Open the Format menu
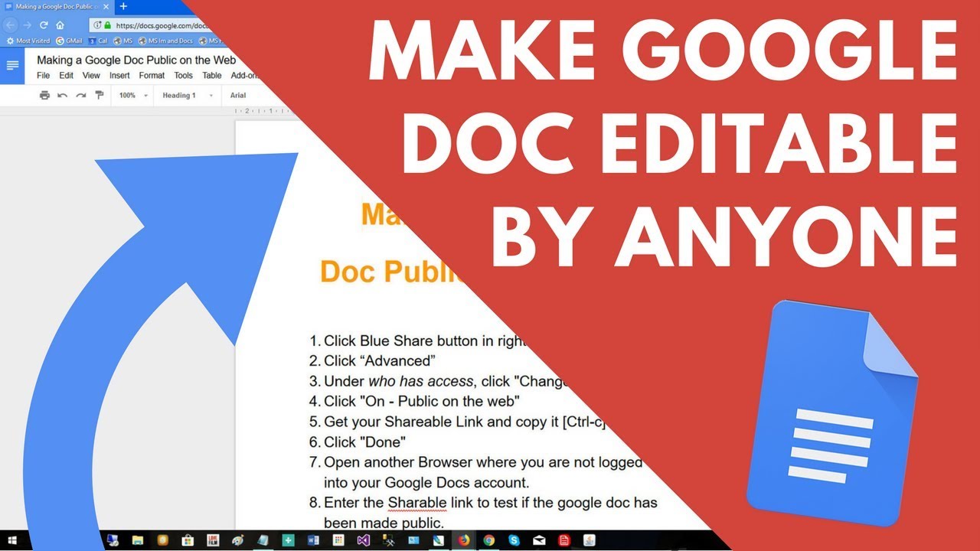Image resolution: width=980 pixels, height=551 pixels. [152, 76]
